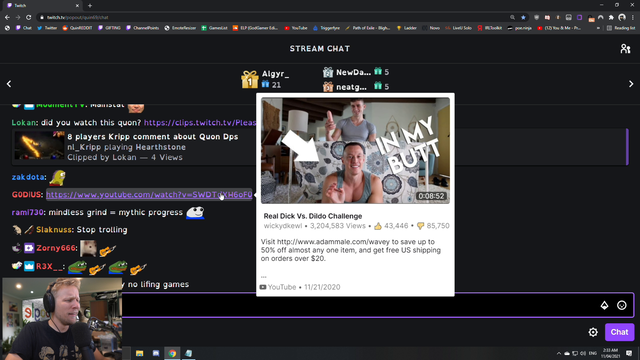Select the Twitch browser tab
The width and height of the screenshot is (640, 360).
[43, 6]
